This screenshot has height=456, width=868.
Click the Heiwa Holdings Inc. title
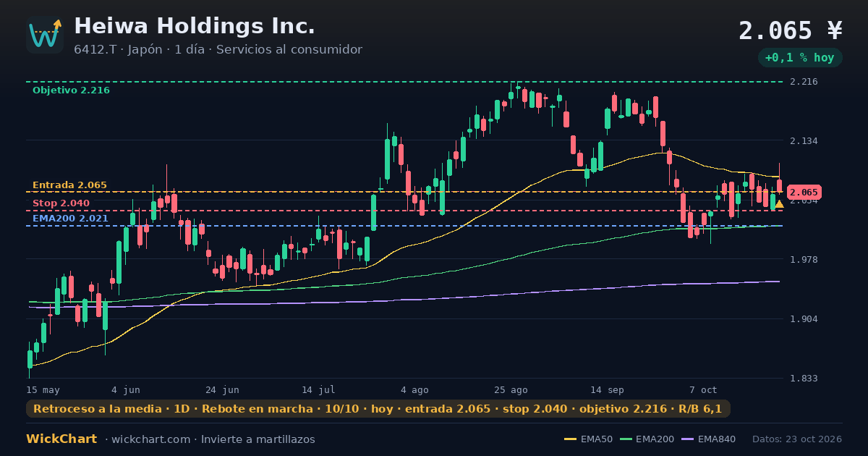click(x=195, y=27)
